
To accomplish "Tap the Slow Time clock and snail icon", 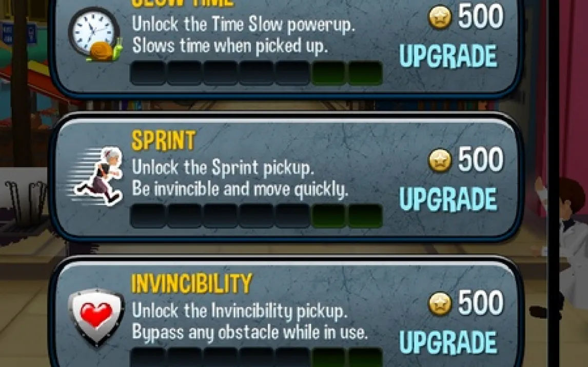I will 95,34.
